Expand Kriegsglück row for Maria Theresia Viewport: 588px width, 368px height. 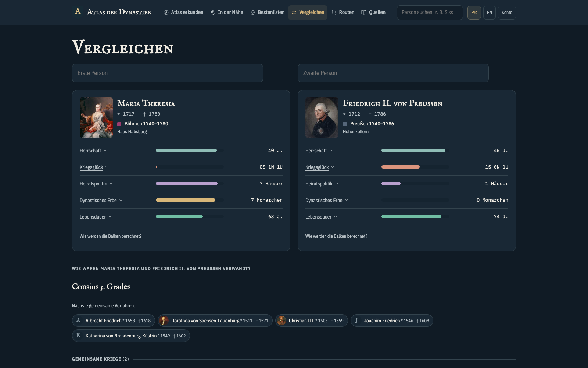[94, 167]
